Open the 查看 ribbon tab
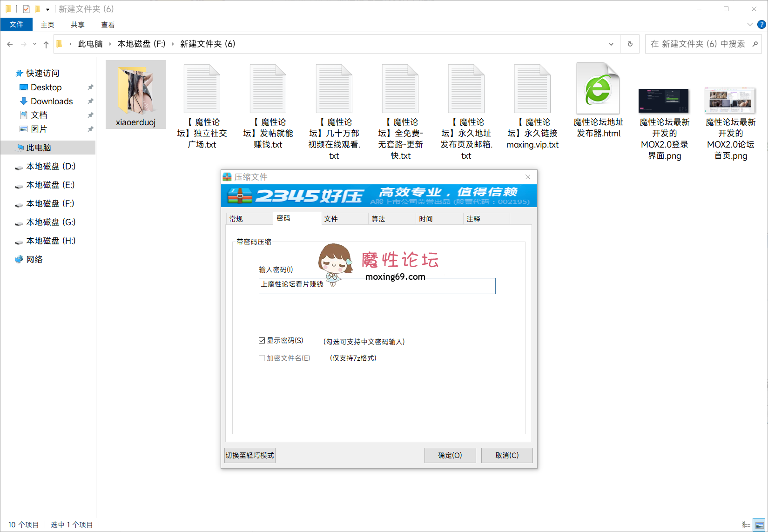 pos(108,25)
